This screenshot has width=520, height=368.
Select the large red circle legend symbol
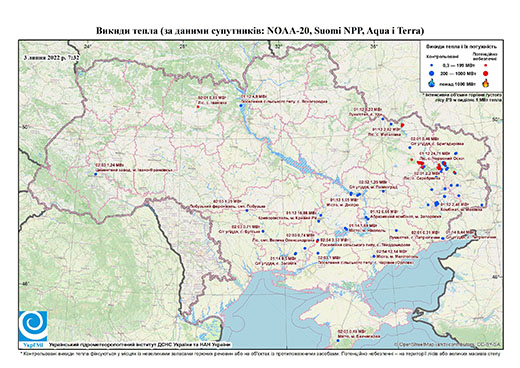click(486, 73)
